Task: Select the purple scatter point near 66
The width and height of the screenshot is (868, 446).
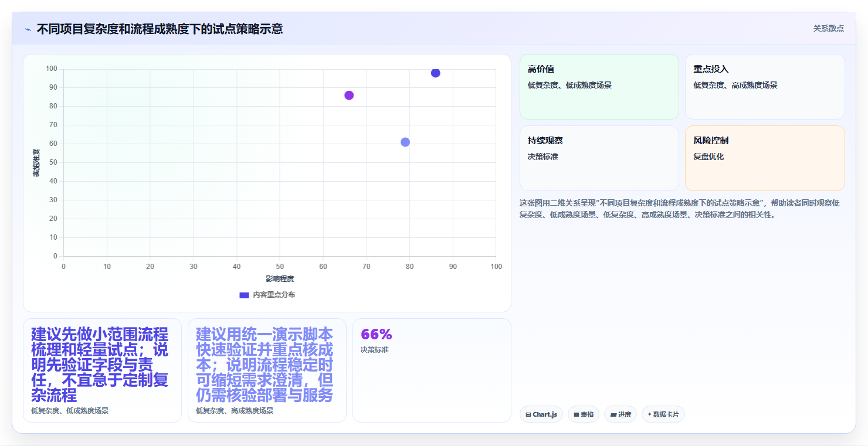Action: coord(349,95)
